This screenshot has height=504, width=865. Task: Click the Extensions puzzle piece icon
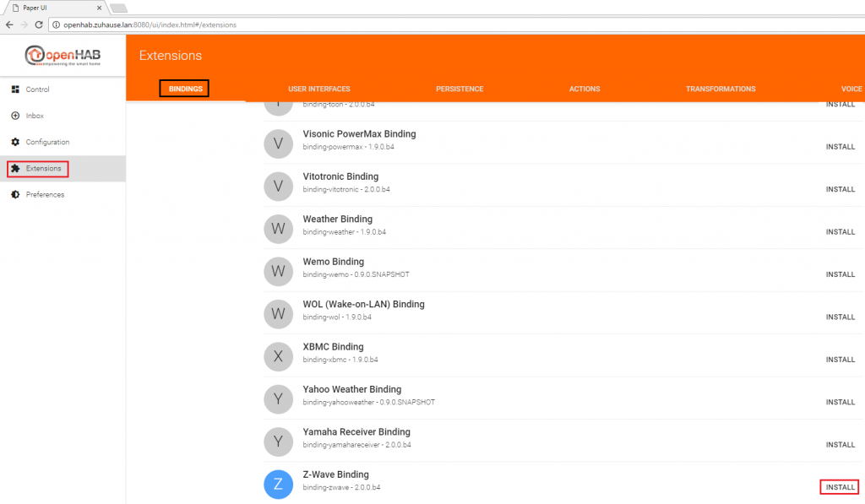(15, 168)
